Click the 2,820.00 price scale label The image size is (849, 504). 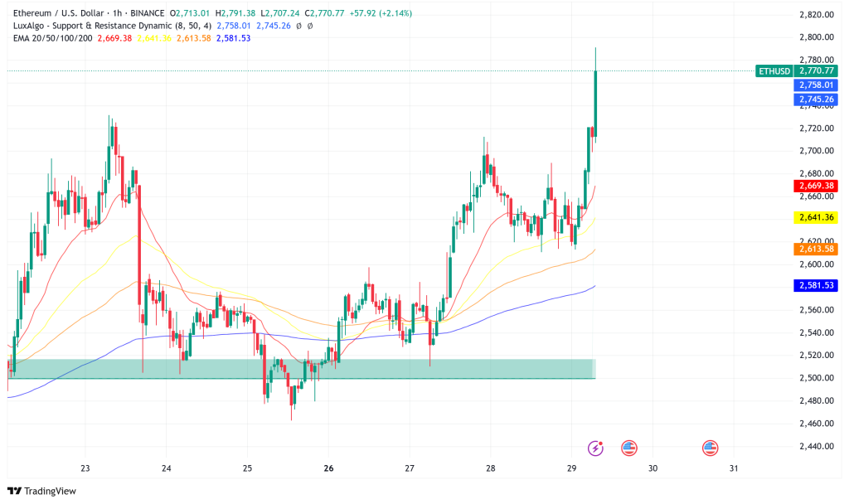[817, 15]
